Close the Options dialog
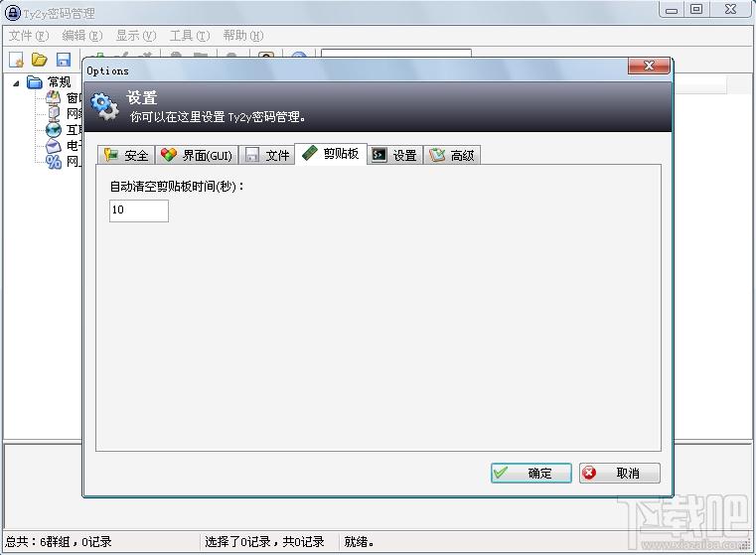Viewport: 756px width, 555px height. (x=649, y=66)
